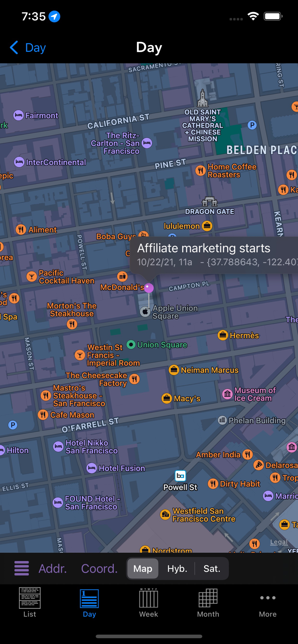Select the Home Coffee Roasters icon
Viewport: 298px width, 644px height.
tap(201, 170)
